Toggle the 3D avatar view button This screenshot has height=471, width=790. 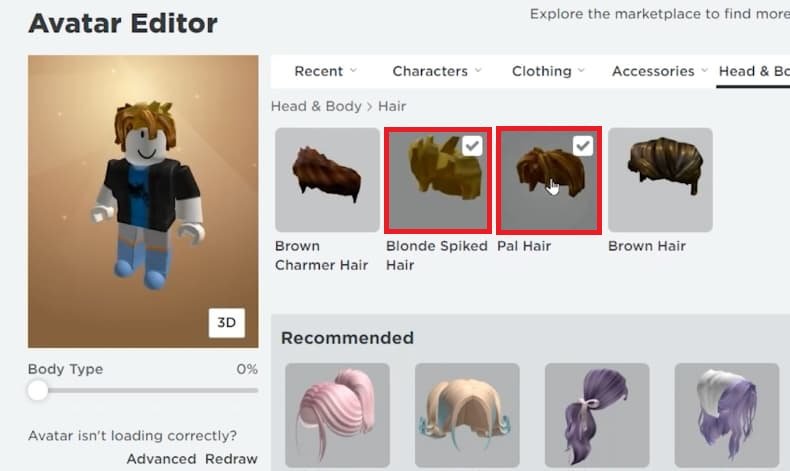(x=227, y=323)
